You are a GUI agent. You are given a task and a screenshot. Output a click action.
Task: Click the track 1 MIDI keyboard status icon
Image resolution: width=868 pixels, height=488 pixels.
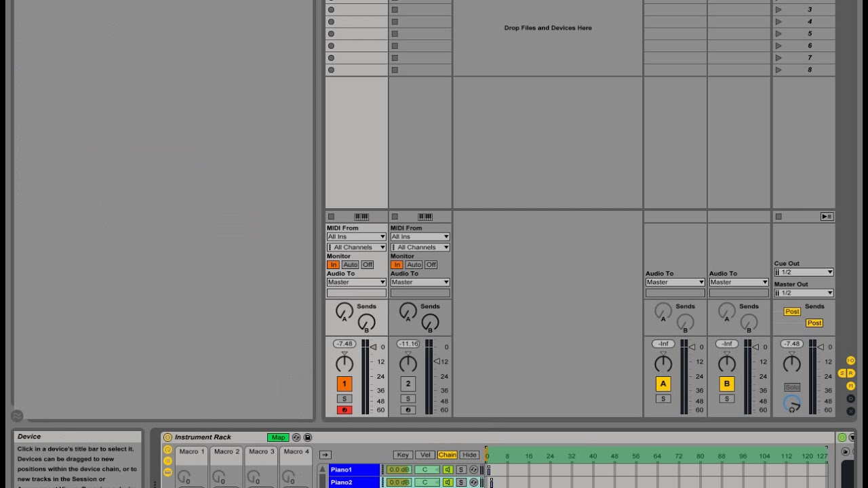[361, 217]
